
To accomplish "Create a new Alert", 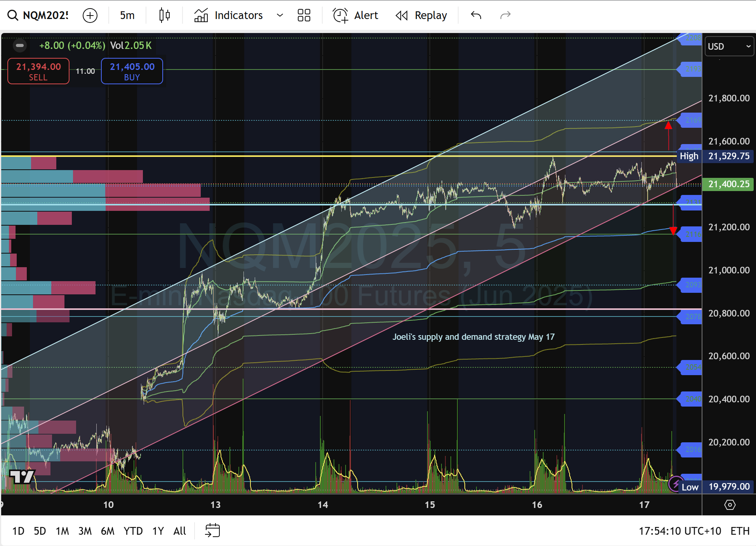I will coord(356,15).
